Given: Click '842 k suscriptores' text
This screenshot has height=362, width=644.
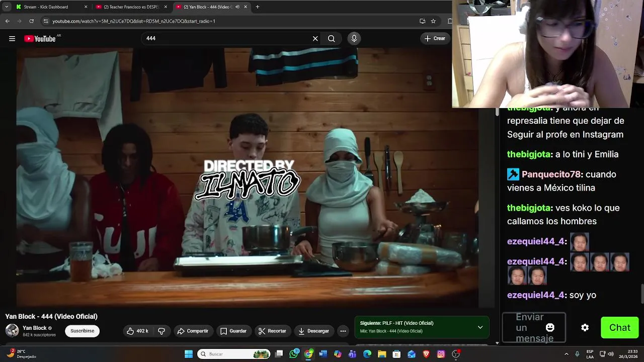Looking at the screenshot, I should pos(39,335).
